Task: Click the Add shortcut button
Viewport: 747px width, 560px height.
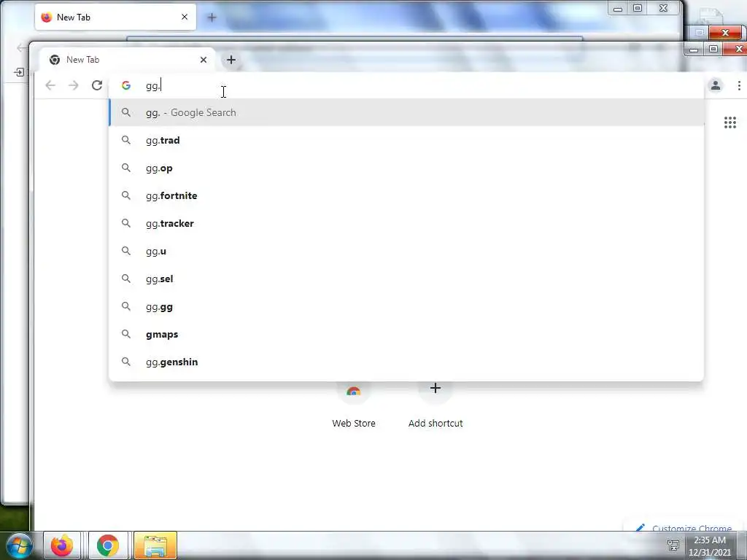Action: click(x=435, y=405)
